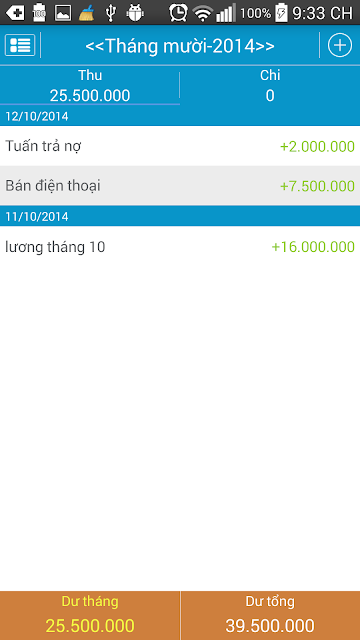The width and height of the screenshot is (360, 640).
Task: Tap the Wi-Fi status bar icon
Action: tap(201, 13)
